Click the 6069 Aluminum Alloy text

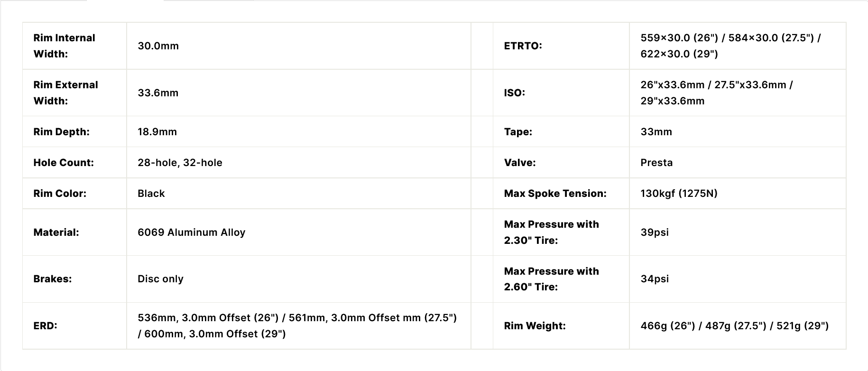[x=191, y=232]
